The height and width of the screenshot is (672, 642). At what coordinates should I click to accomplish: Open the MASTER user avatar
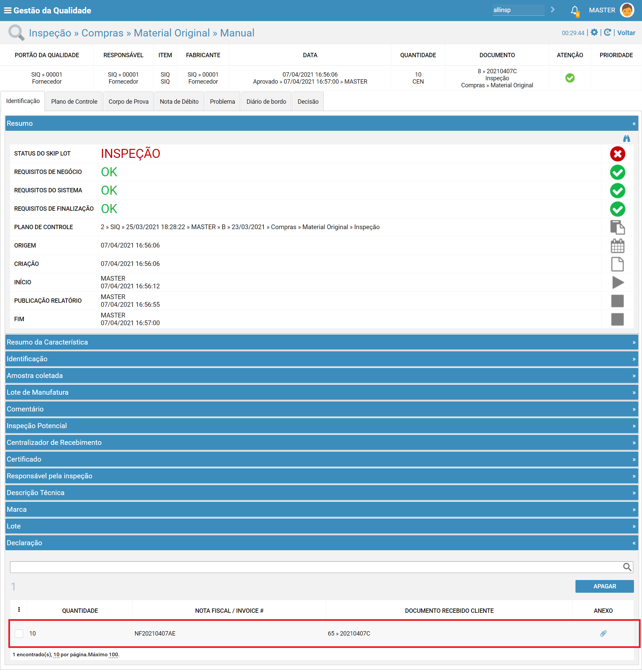coord(627,10)
